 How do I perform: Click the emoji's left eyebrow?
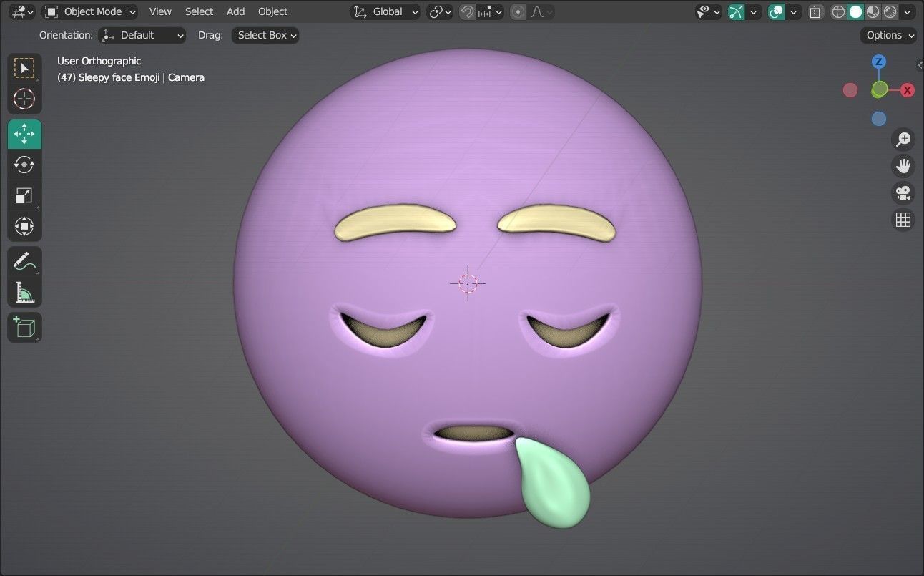point(394,221)
